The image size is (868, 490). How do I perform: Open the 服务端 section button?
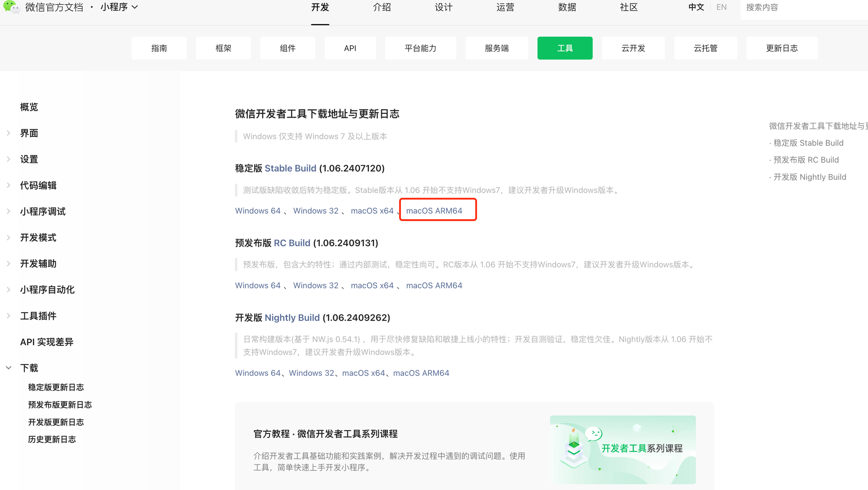coord(496,48)
